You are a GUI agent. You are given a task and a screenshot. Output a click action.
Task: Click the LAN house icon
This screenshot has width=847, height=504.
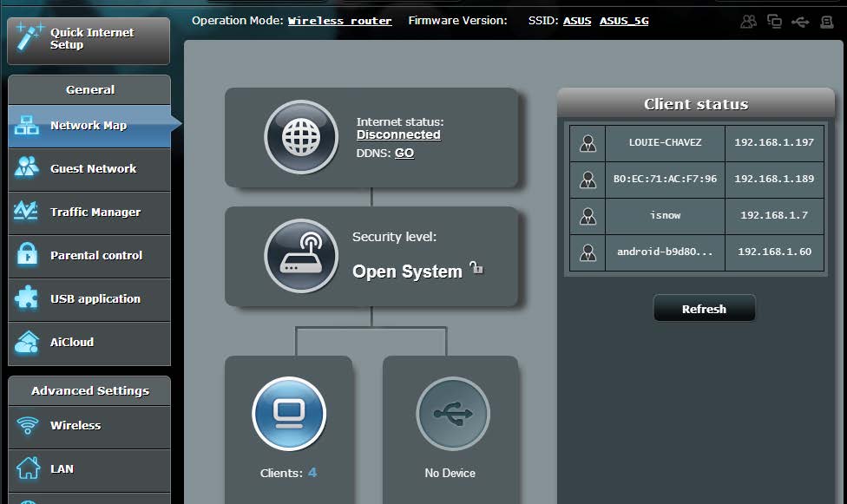(28, 468)
